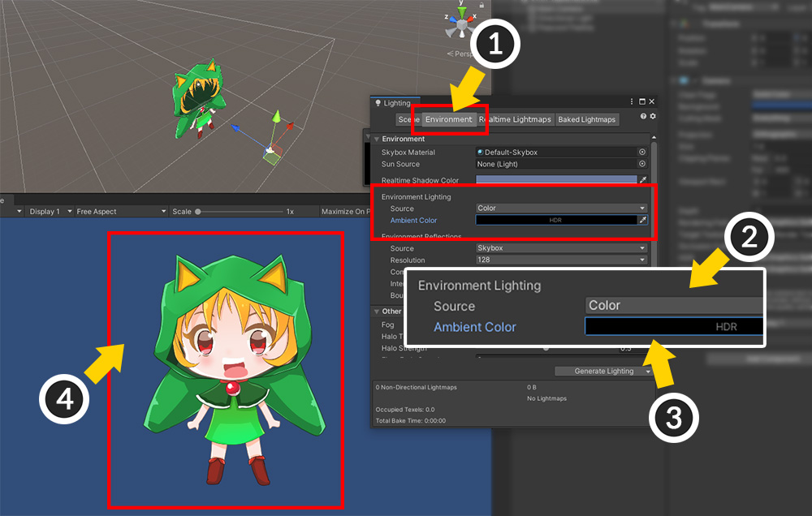812x516 pixels.
Task: Click the Resolution label
Action: click(408, 260)
